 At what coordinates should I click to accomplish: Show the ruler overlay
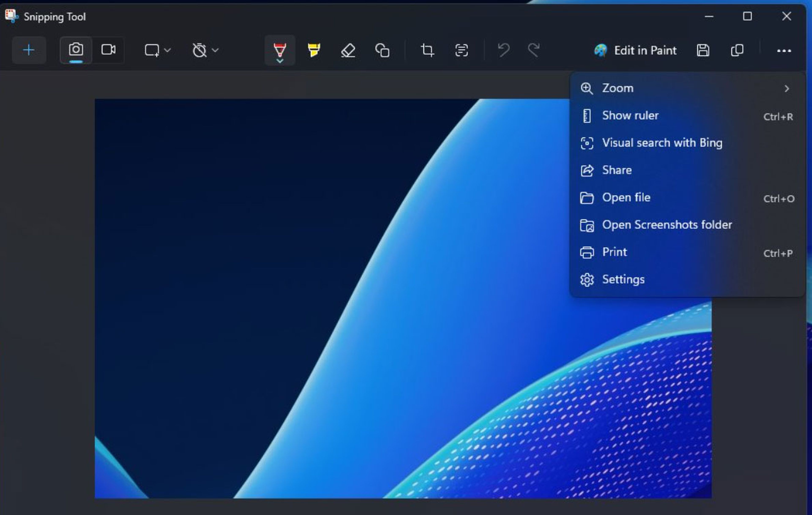pyautogui.click(x=630, y=115)
